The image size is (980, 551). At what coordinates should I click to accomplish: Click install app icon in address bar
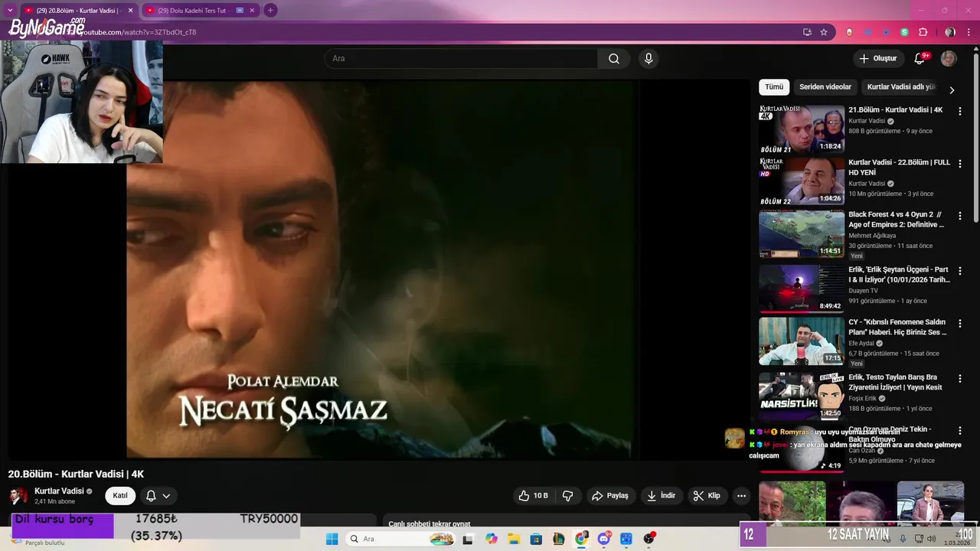pos(807,32)
